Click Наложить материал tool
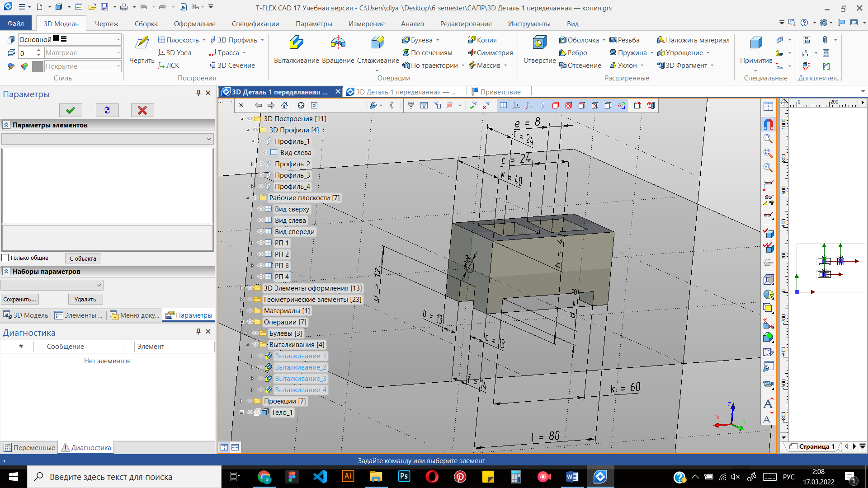 693,40
